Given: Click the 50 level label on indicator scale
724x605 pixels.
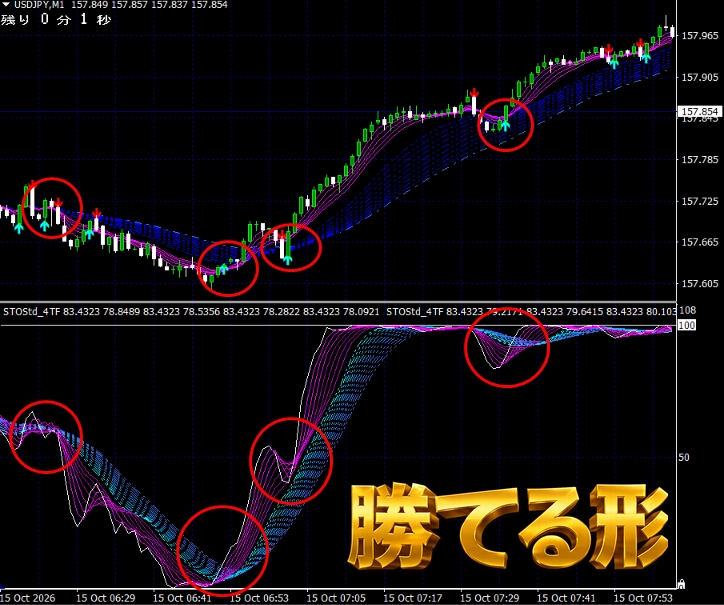Looking at the screenshot, I should [684, 457].
